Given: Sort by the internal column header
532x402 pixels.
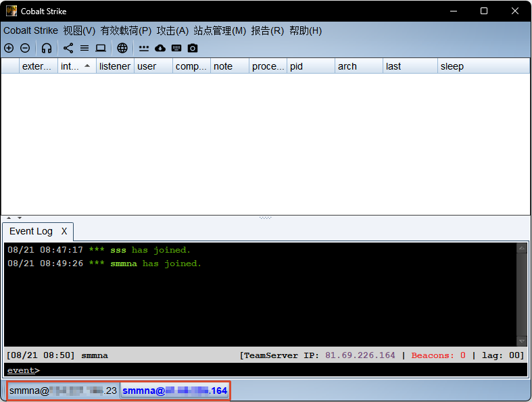Looking at the screenshot, I should pos(76,66).
